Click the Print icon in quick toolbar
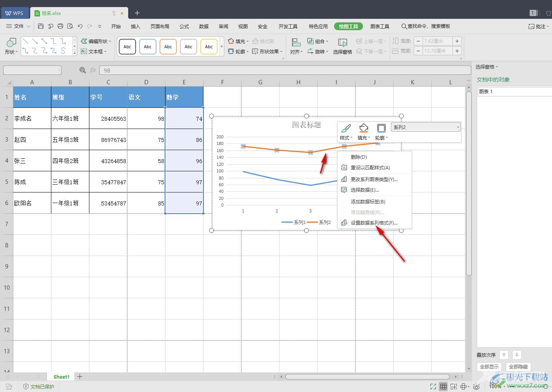Image resolution: width=552 pixels, height=392 pixels. (x=60, y=26)
